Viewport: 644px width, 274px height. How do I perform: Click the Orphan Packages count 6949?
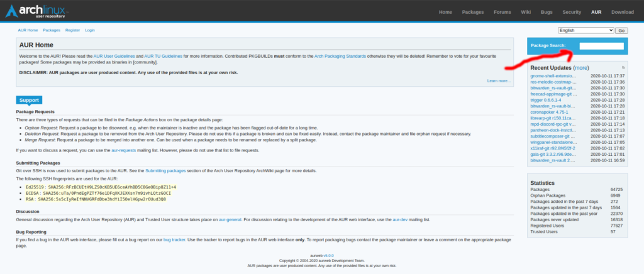(616, 195)
